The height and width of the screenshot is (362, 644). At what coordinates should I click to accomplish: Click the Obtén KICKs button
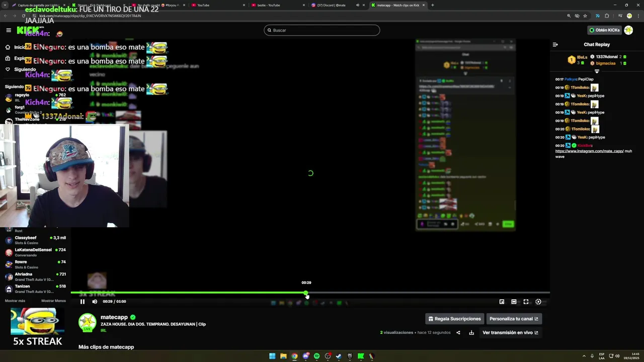(604, 30)
